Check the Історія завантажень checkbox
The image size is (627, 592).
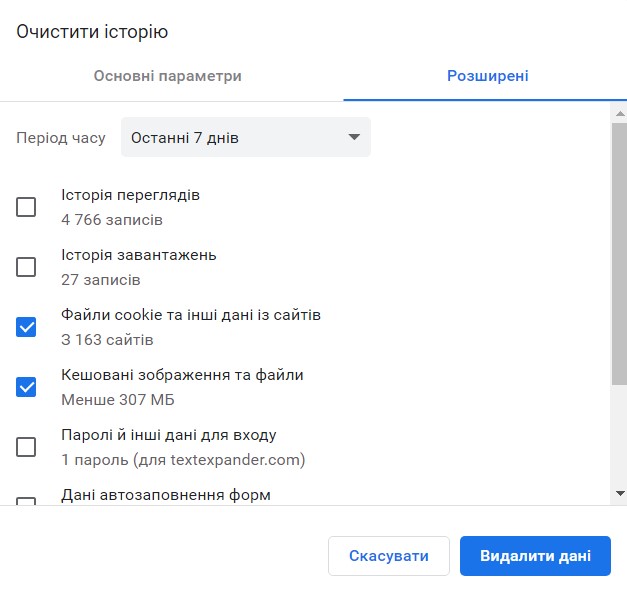coord(26,267)
